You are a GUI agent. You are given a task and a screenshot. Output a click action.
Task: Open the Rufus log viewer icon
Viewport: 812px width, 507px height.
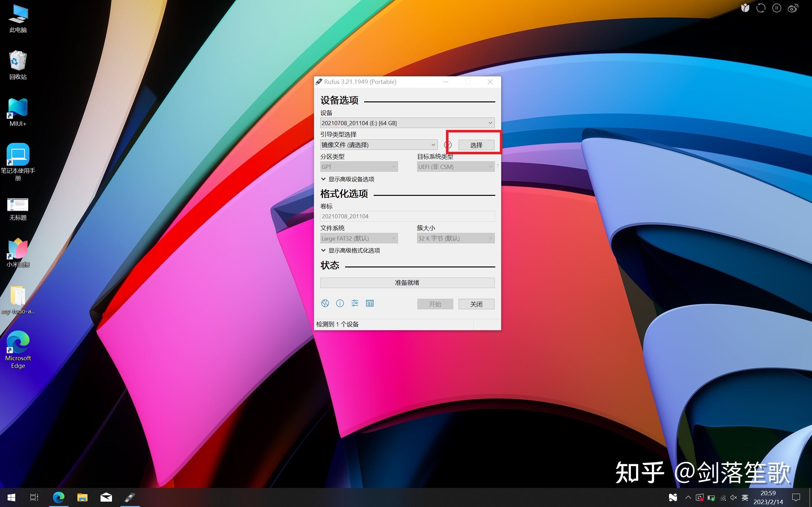coord(370,303)
